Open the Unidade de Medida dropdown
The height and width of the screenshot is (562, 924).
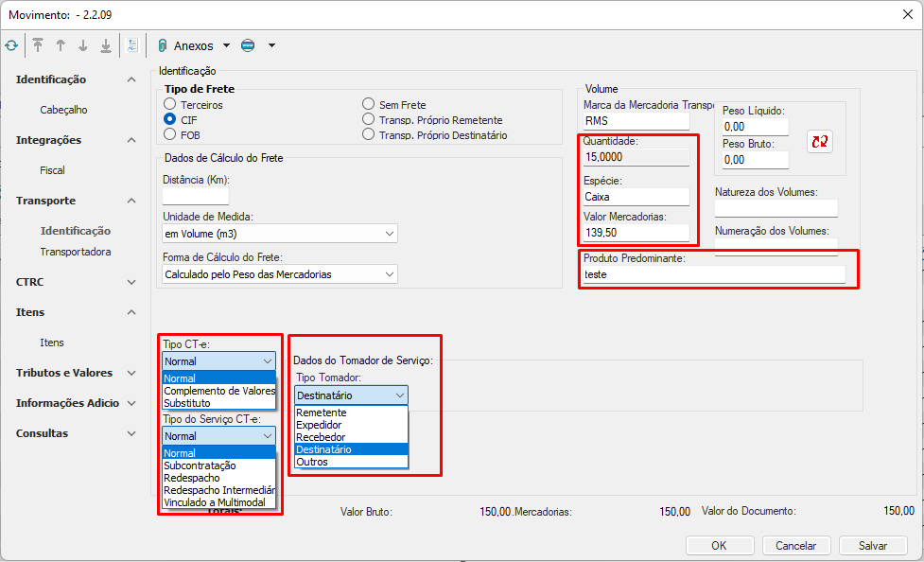point(280,234)
